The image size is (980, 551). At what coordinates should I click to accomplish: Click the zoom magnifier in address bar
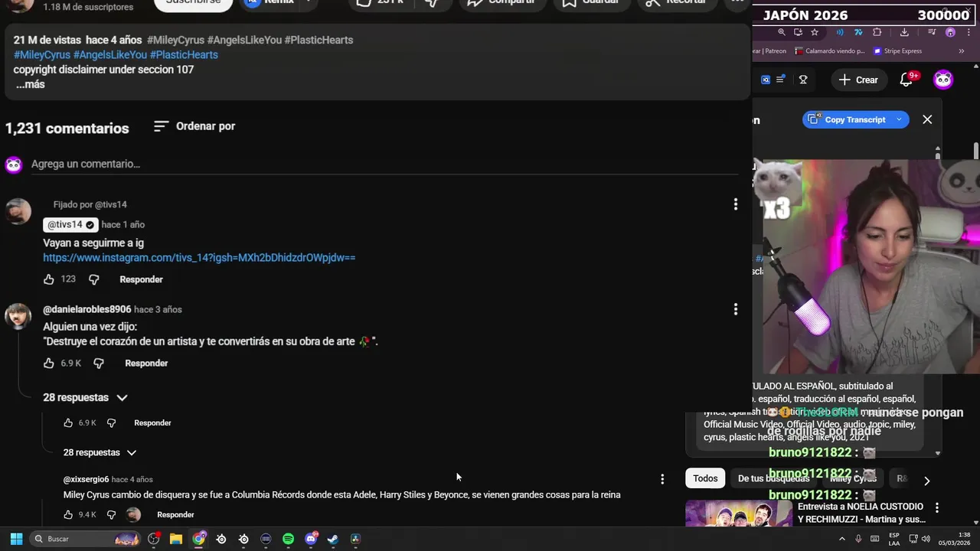tap(782, 32)
